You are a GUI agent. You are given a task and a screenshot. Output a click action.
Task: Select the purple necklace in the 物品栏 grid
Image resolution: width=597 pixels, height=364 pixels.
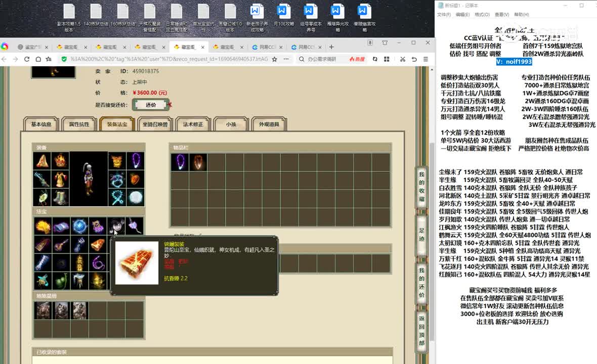click(x=180, y=162)
